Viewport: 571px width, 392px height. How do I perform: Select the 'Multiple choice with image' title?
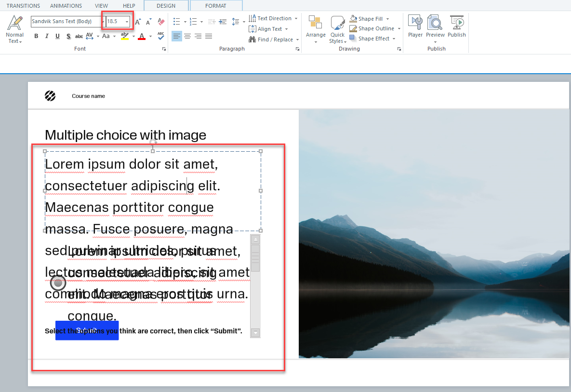pos(126,135)
